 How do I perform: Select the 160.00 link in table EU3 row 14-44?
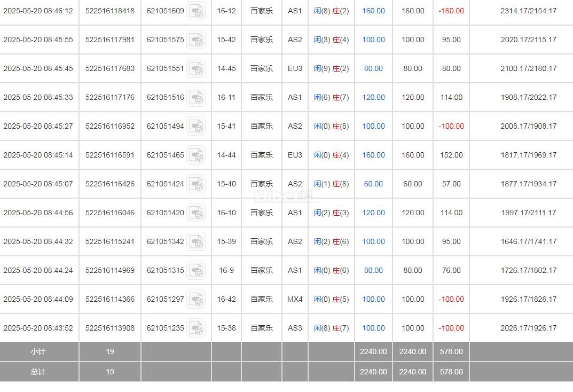point(373,155)
